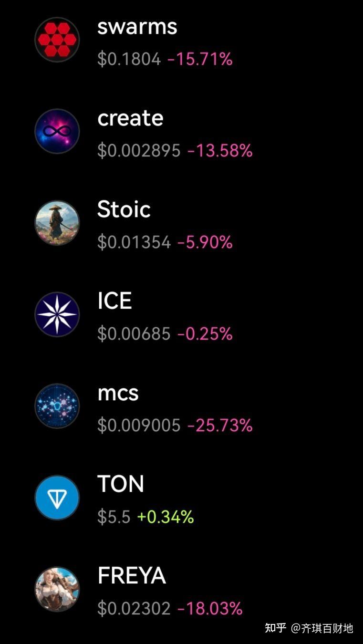The image size is (363, 644).
Task: Click the FREYA price $0.02302
Action: pyautogui.click(x=134, y=609)
